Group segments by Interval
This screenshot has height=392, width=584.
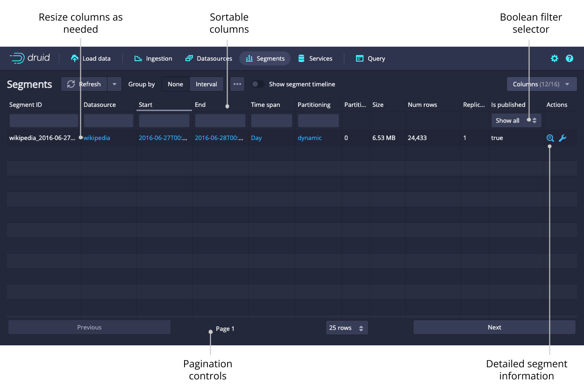206,84
